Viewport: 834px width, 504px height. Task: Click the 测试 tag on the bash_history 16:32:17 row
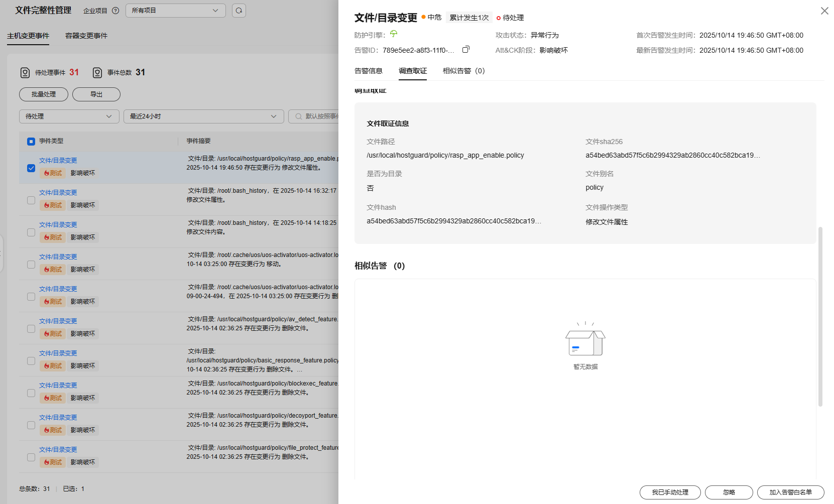pos(53,205)
